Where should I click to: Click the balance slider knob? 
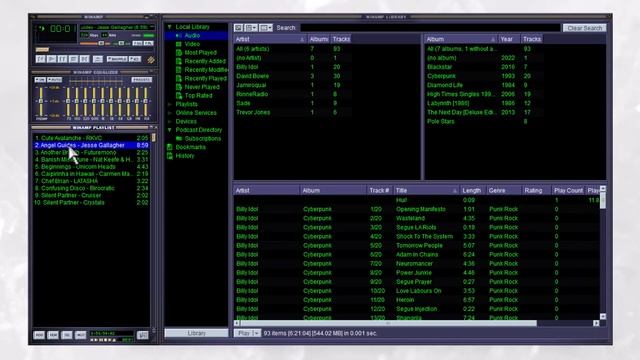[x=121, y=43]
